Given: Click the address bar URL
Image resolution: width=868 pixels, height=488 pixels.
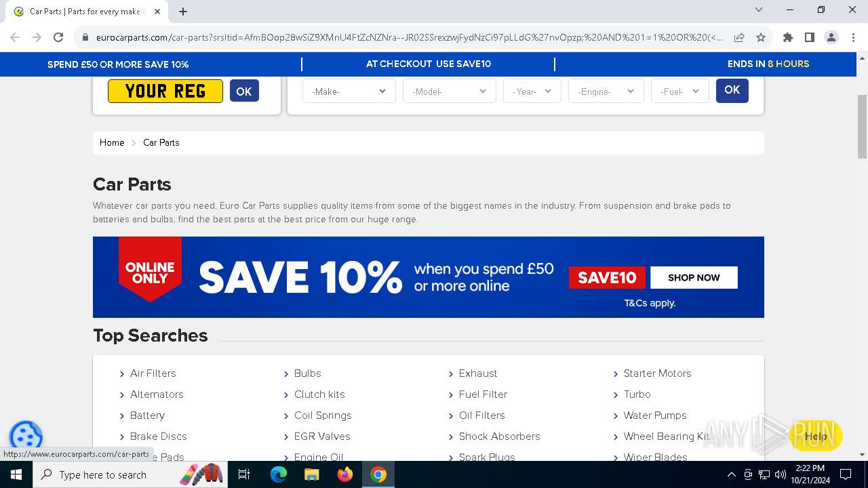Looking at the screenshot, I should pyautogui.click(x=410, y=37).
